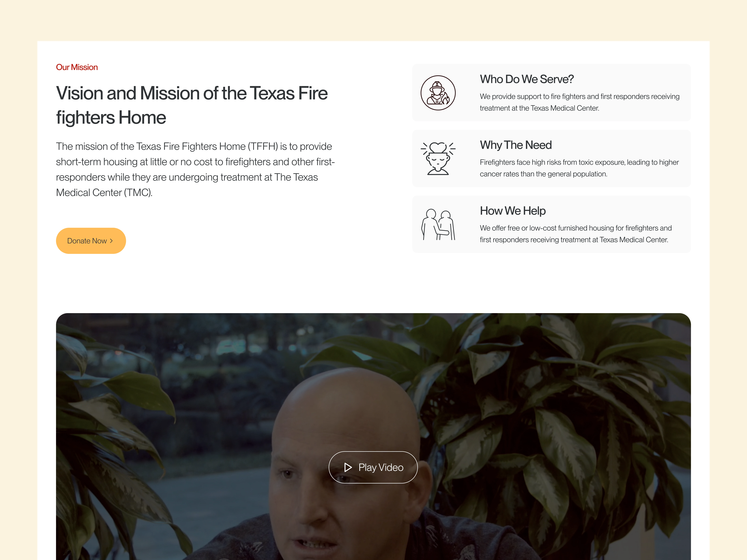Image resolution: width=747 pixels, height=560 pixels.
Task: Click the chevron arrow in Donate Now
Action: coord(111,241)
